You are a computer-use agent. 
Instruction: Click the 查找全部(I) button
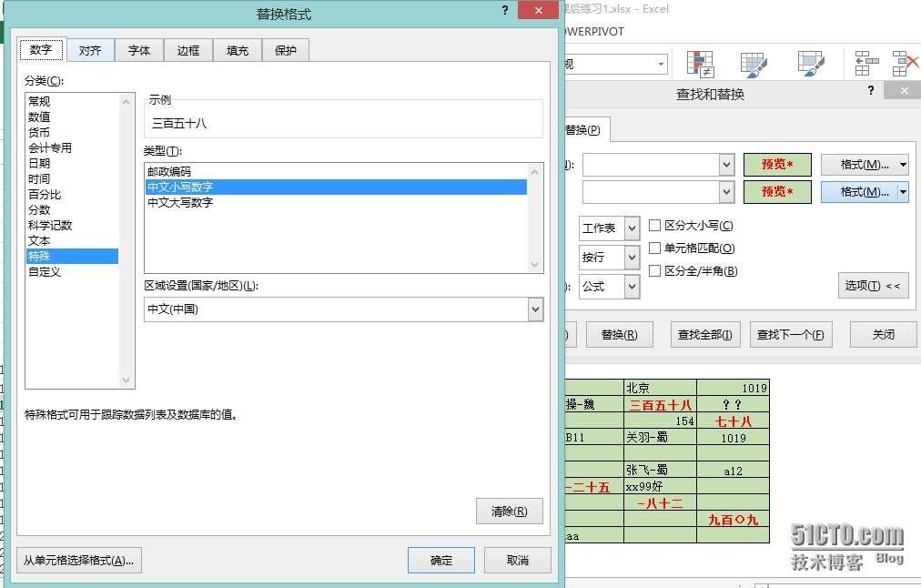pyautogui.click(x=704, y=334)
